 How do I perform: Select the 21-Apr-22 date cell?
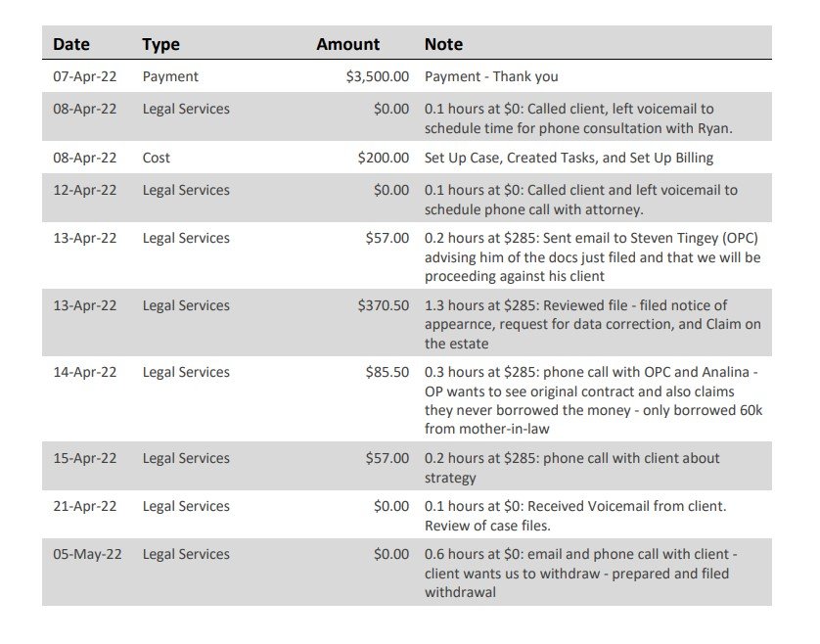pyautogui.click(x=85, y=506)
